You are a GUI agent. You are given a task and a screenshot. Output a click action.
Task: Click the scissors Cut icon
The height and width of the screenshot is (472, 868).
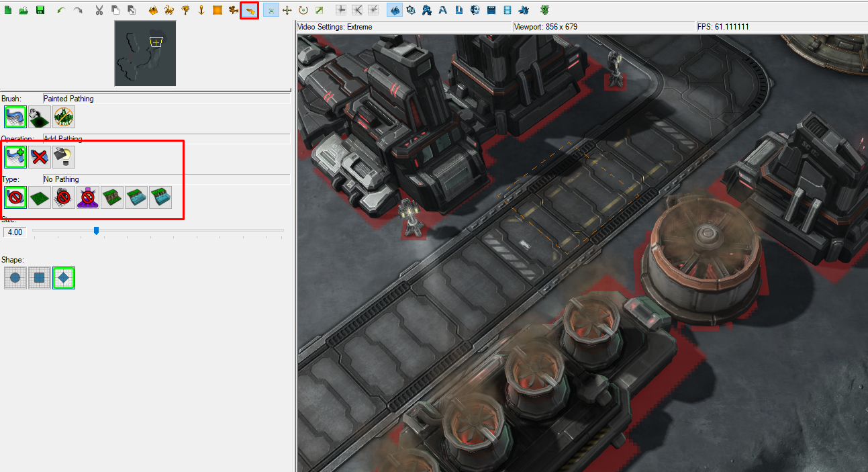pos(99,10)
